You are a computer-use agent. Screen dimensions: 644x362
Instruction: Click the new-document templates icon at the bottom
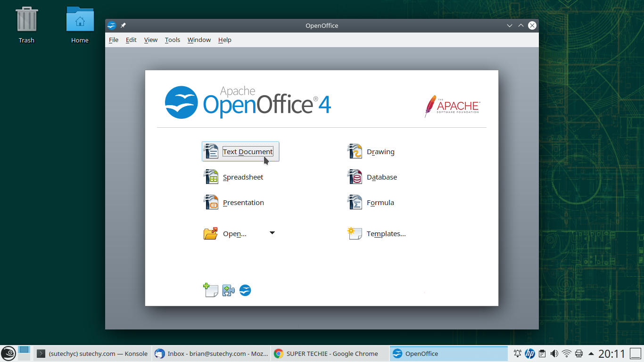pyautogui.click(x=210, y=290)
